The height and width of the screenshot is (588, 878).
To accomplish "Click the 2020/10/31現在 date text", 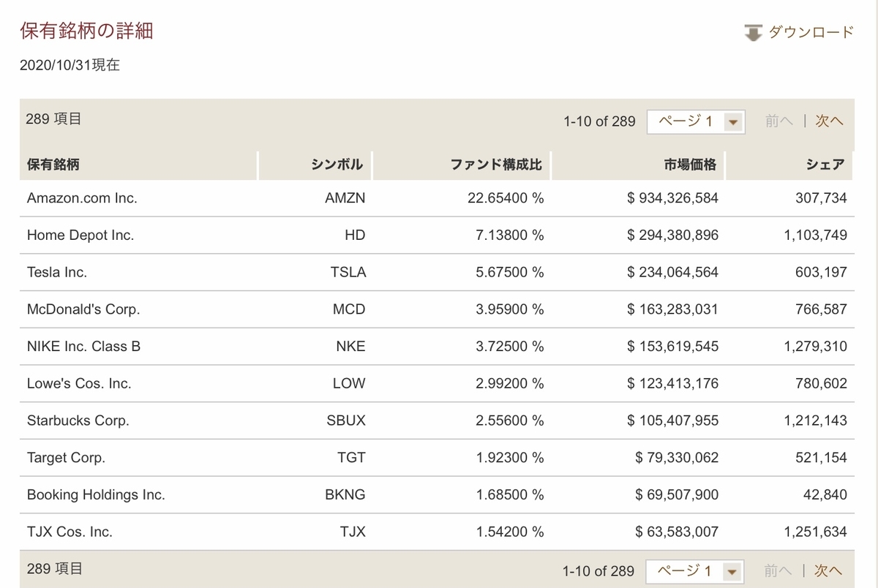I will (70, 64).
